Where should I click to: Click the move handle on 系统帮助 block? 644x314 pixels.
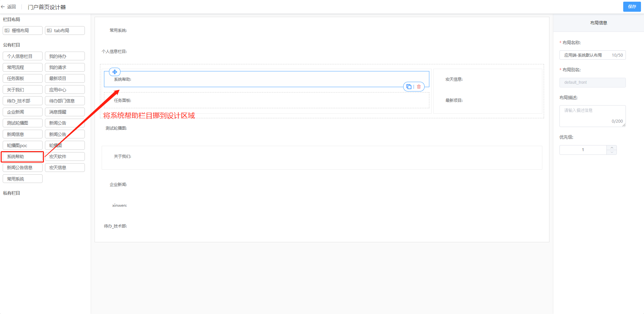pyautogui.click(x=115, y=72)
